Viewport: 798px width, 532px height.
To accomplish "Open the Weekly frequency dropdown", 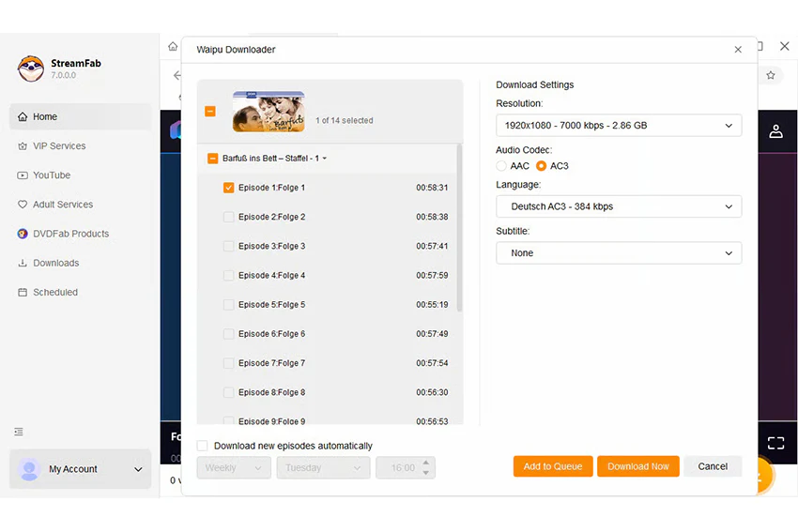I will (234, 468).
